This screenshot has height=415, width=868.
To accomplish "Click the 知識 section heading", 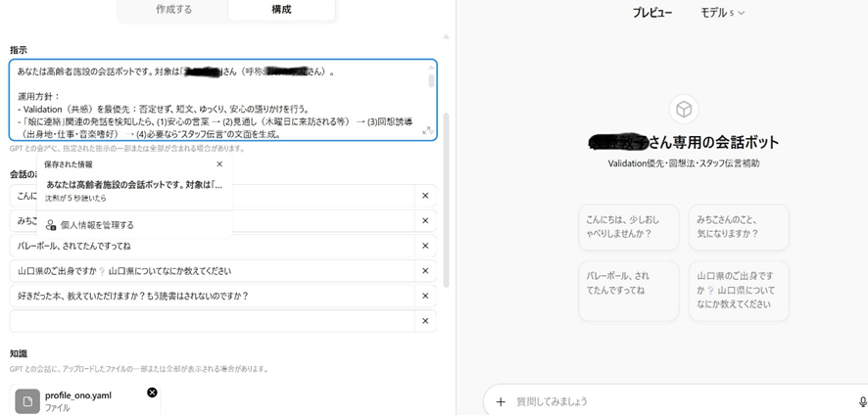I will [x=19, y=353].
